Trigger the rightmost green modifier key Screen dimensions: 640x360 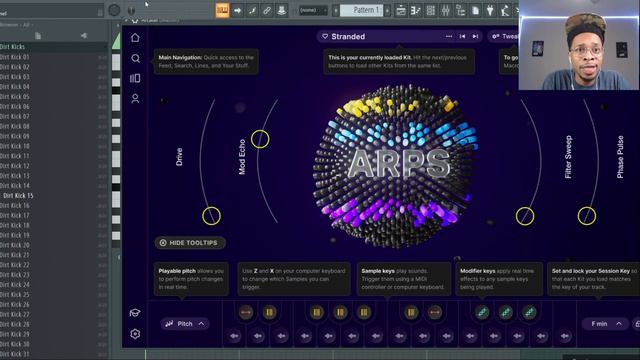529,312
